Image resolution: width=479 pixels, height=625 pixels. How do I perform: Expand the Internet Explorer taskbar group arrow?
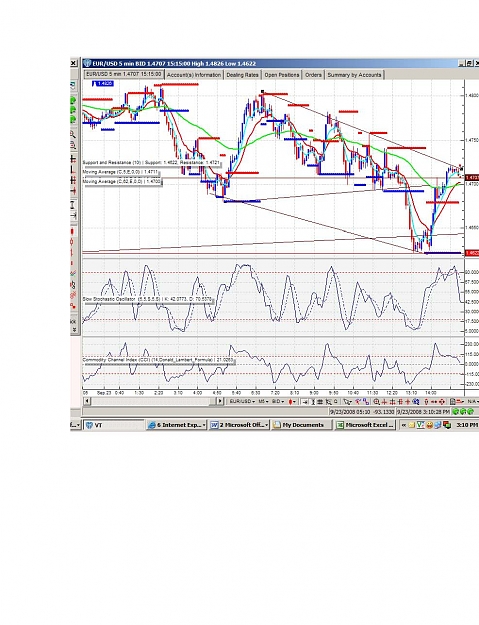204,425
